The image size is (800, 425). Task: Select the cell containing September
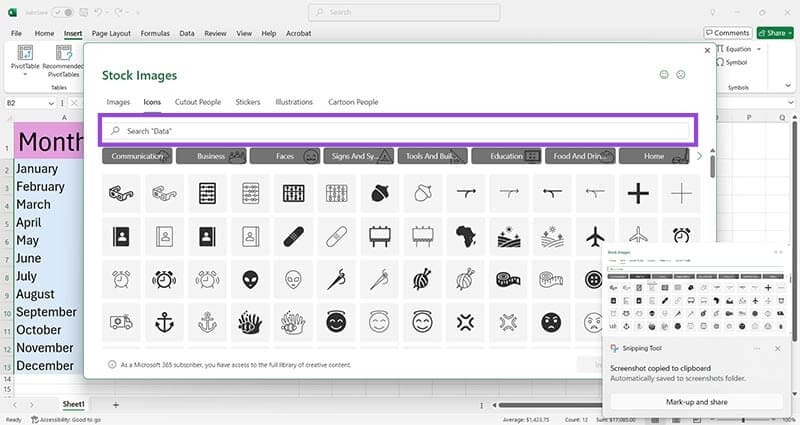[49, 312]
